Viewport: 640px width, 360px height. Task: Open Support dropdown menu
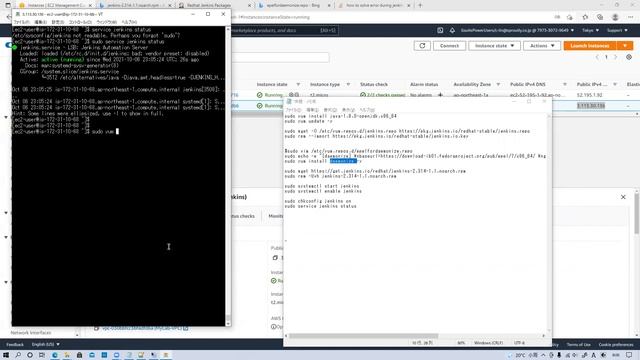(617, 30)
